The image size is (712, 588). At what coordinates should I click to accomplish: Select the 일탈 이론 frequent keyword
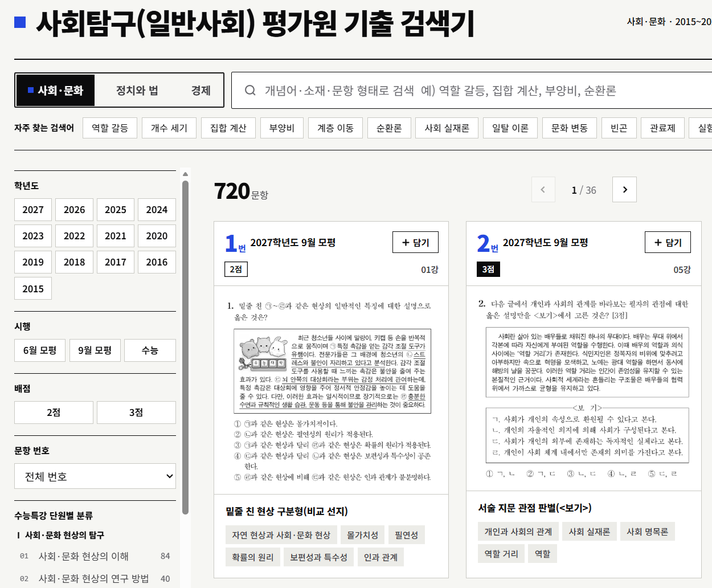(x=510, y=128)
